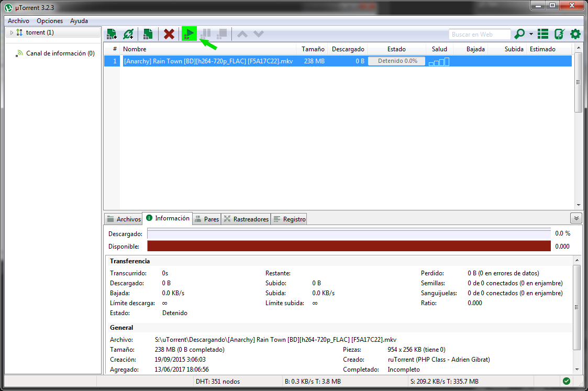
Task: Select the Create New Torrent icon
Action: tap(147, 33)
